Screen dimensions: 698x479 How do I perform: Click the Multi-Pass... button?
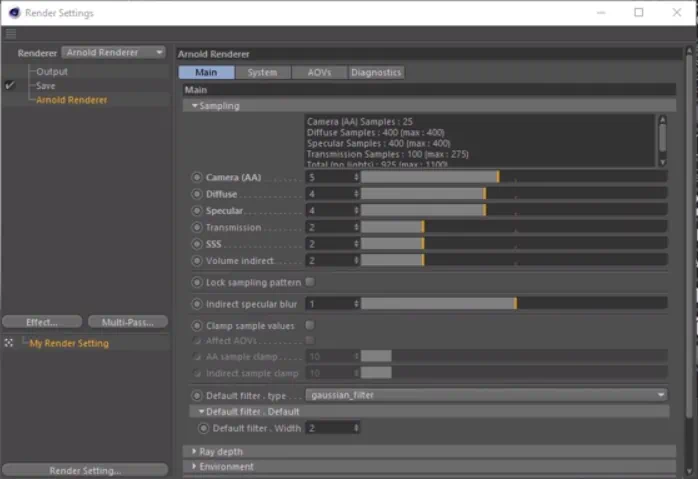click(x=128, y=322)
